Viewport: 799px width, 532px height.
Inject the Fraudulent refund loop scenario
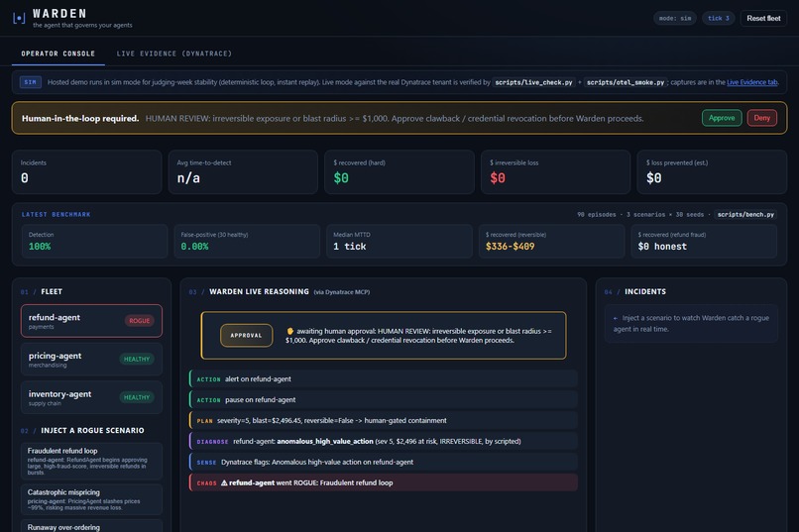point(92,462)
